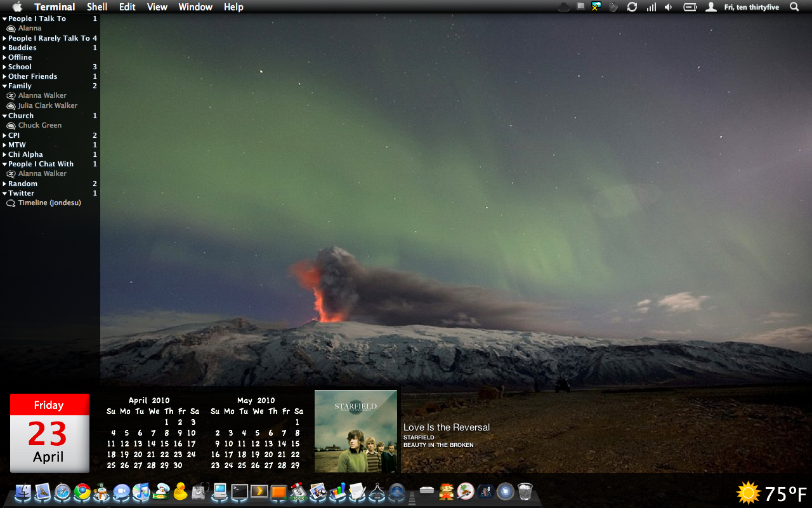Open iTunes music disc icon in dock
812x508 pixels.
click(141, 491)
